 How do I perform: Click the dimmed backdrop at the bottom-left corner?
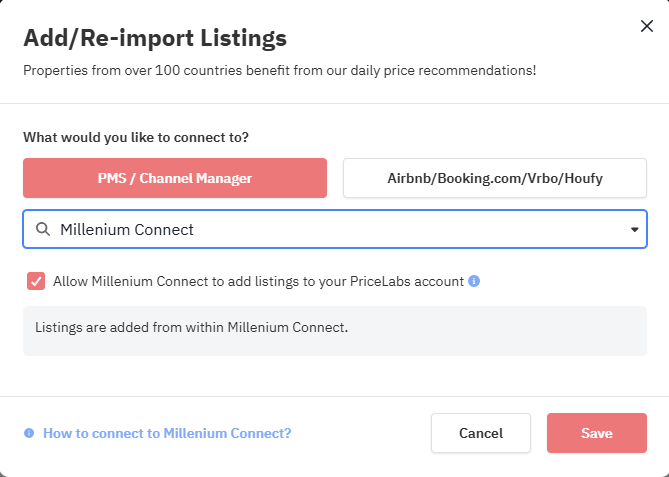4,473
